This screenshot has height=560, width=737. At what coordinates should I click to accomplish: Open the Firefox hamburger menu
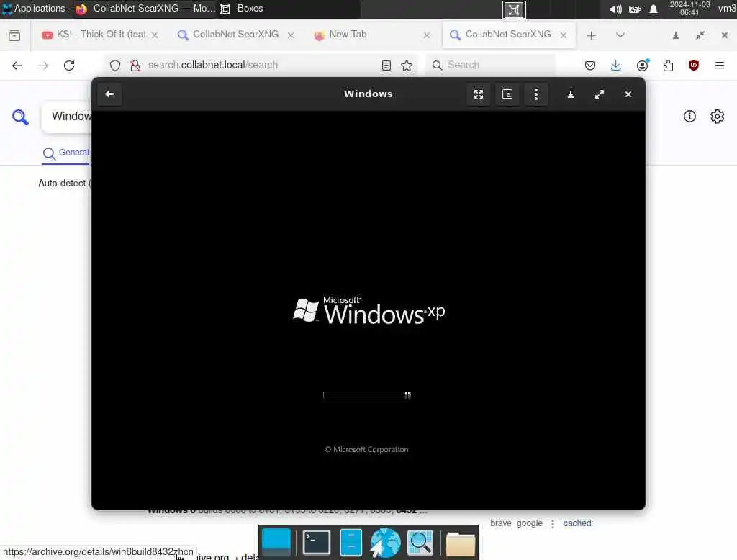point(720,66)
